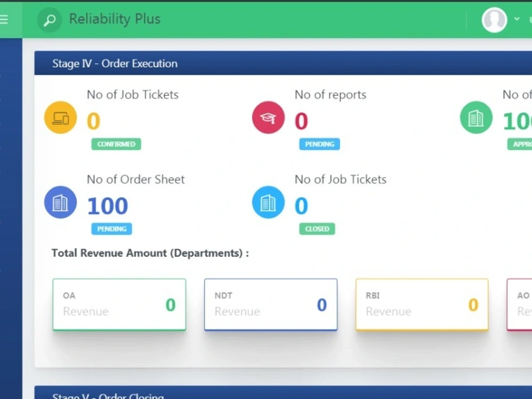This screenshot has width=532, height=399.
Task: Click the red graduation cap reports icon
Action: 268,118
